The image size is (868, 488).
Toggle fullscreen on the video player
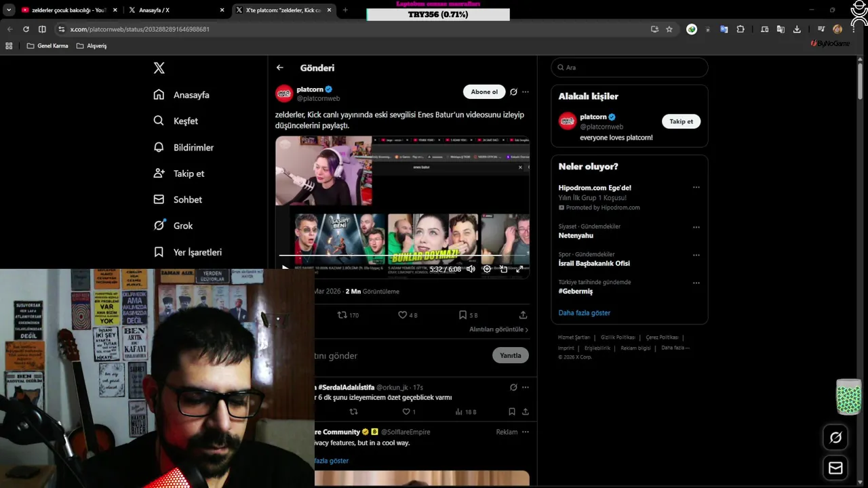tap(519, 269)
